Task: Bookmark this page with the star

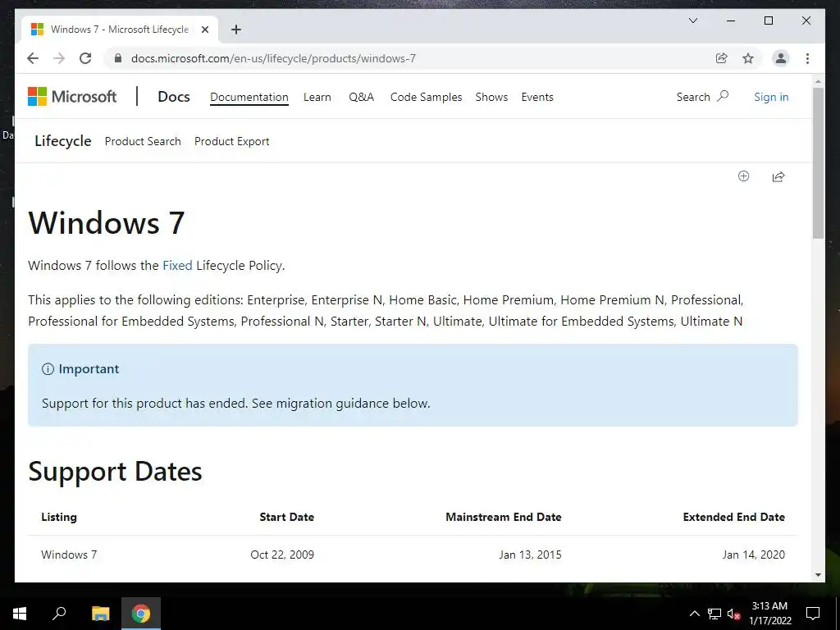Action: point(748,58)
